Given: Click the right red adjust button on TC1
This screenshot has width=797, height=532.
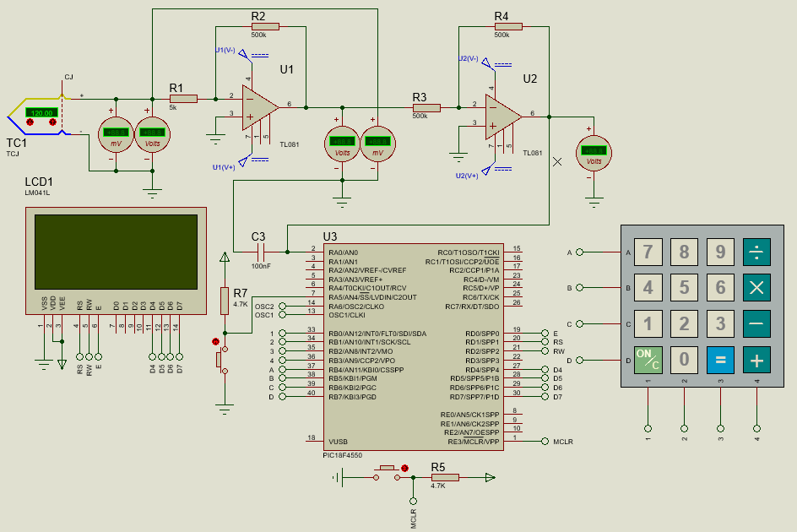Looking at the screenshot, I should tap(52, 122).
